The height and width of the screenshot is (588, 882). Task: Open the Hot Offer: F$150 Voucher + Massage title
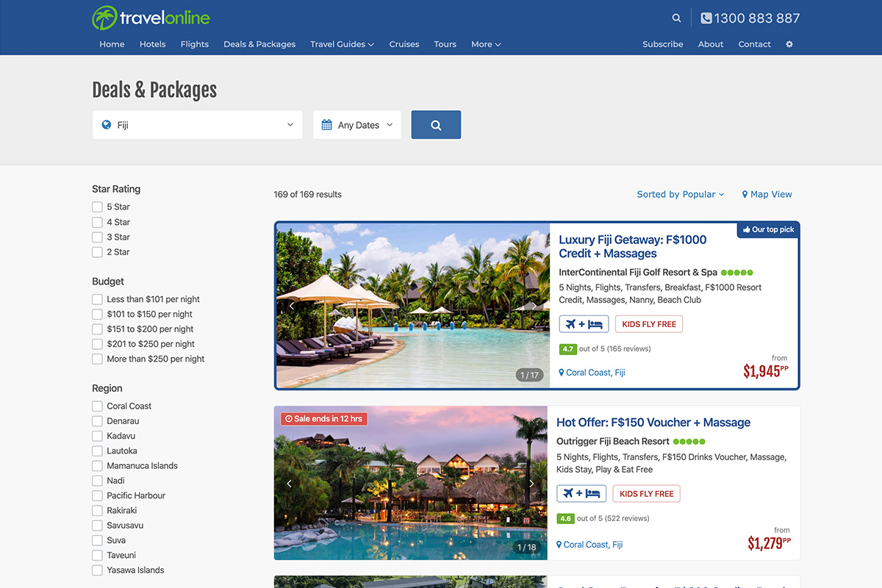tap(653, 423)
